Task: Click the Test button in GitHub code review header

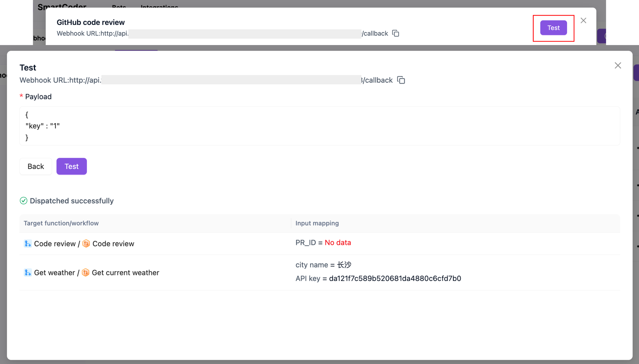Action: tap(553, 28)
